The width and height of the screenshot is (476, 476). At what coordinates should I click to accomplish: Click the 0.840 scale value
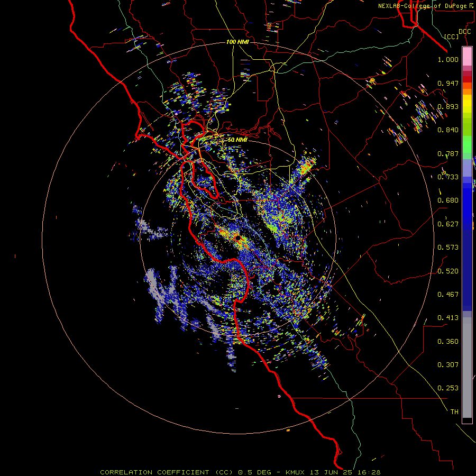(448, 130)
